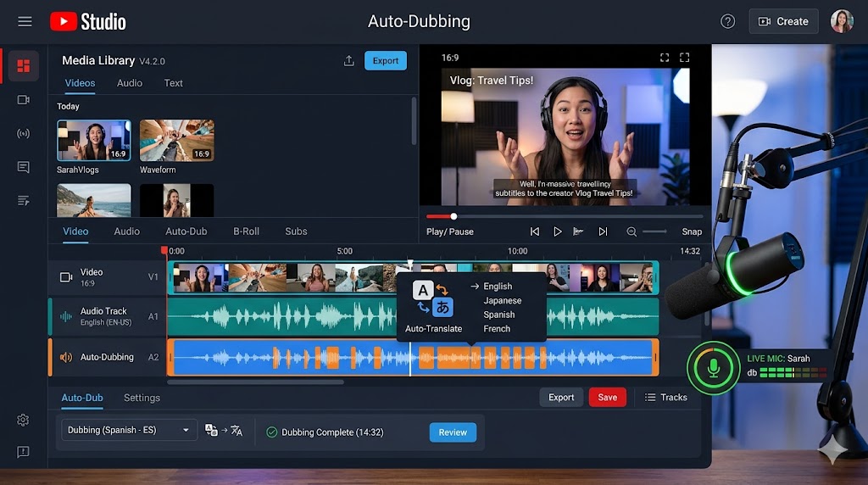
Task: Switch to the timeline Auto-Dub tab
Action: (186, 231)
